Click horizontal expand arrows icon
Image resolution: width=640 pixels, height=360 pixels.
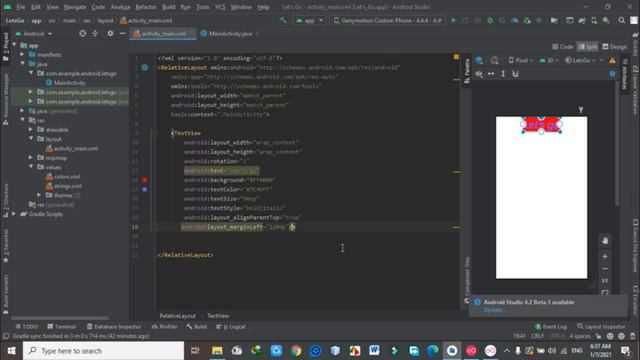491,74
